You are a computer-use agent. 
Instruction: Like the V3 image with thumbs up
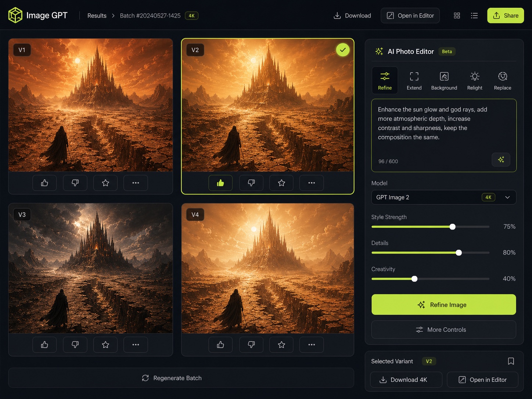pyautogui.click(x=44, y=345)
